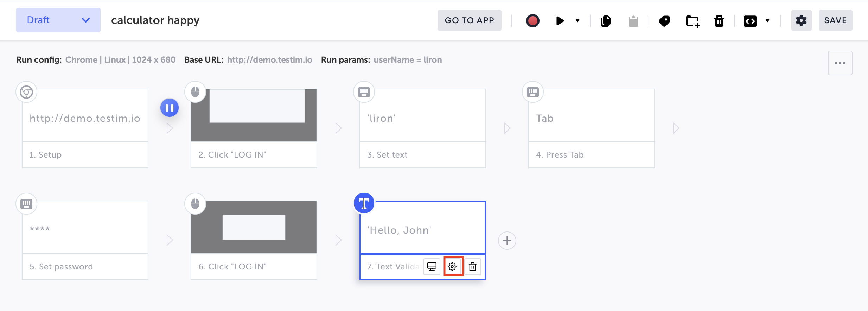Open step 7 properties gear icon
This screenshot has height=311, width=868.
[x=453, y=267]
